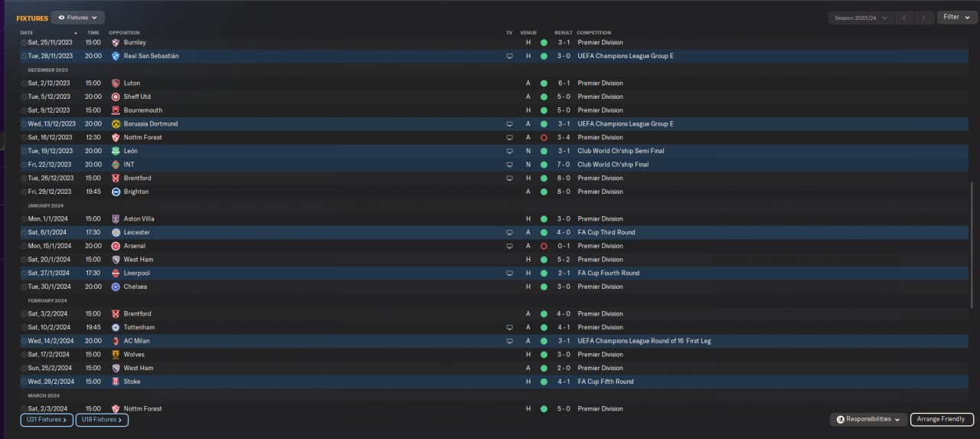This screenshot has height=439, width=980.
Task: Select the Luton club badge
Action: pos(116,84)
